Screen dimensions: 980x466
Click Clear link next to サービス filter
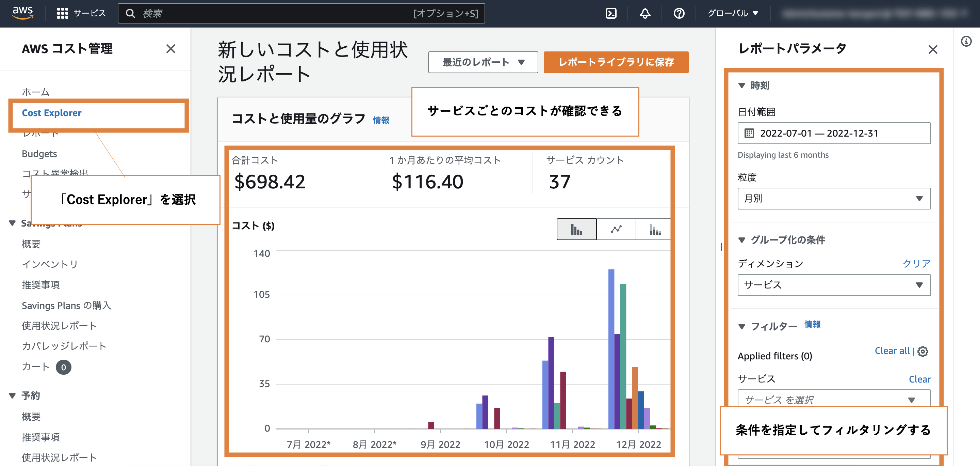919,379
